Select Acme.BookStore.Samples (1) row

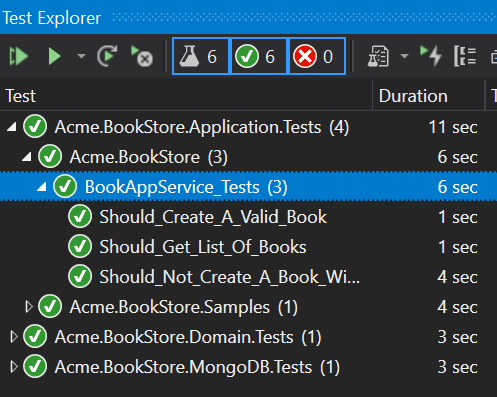[x=248, y=307]
